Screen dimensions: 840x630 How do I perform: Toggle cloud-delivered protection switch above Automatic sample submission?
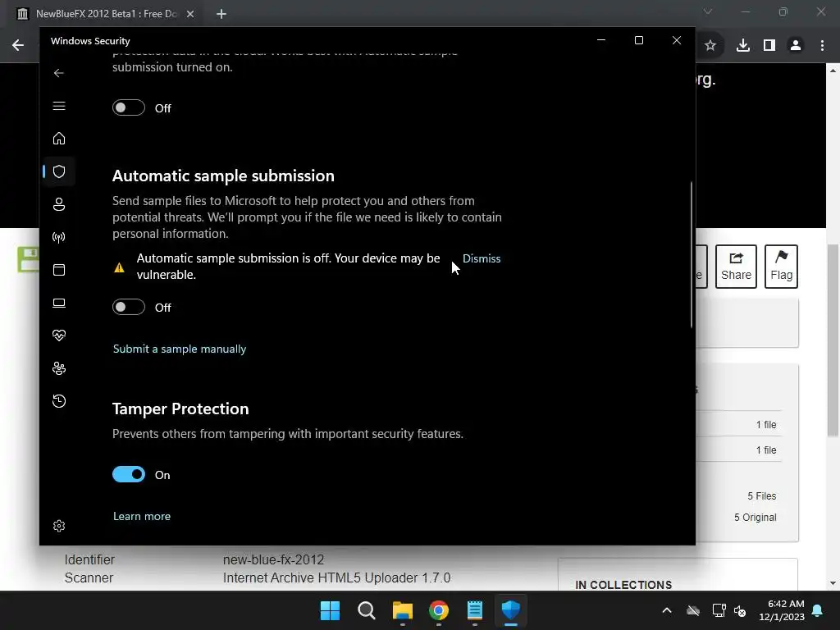pyautogui.click(x=129, y=107)
